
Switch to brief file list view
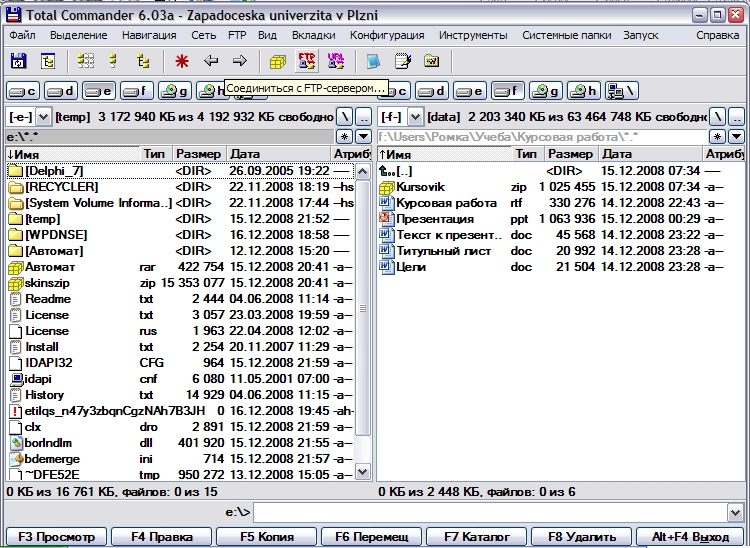86,61
